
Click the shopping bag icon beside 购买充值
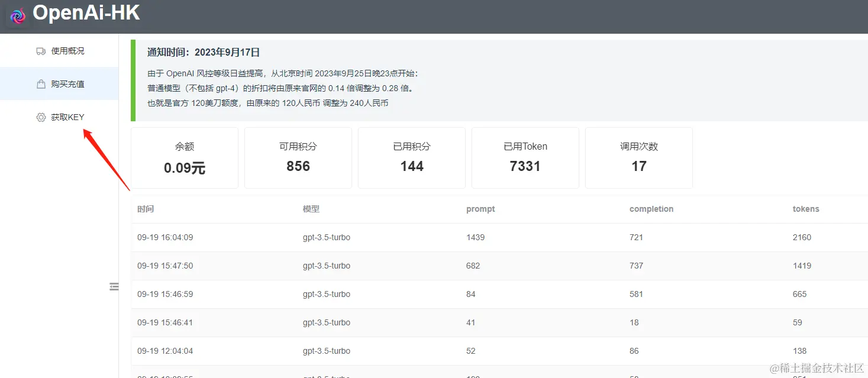pyautogui.click(x=41, y=84)
